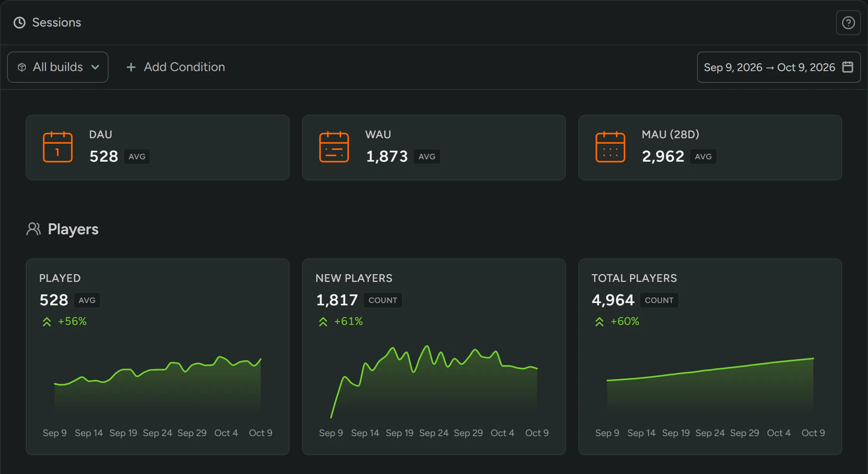Click the Players section heading
The width and height of the screenshot is (868, 474).
(x=73, y=229)
